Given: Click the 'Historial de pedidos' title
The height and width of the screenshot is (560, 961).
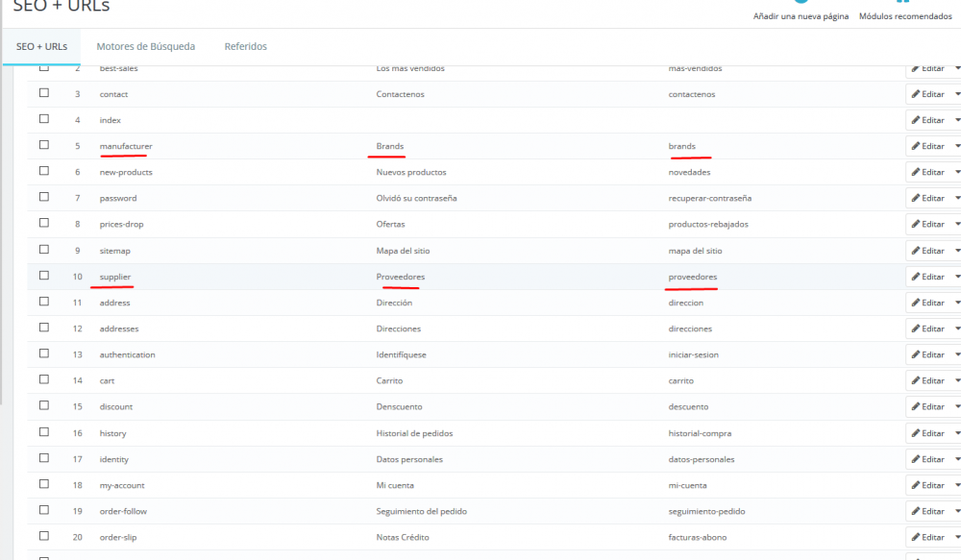Looking at the screenshot, I should click(414, 433).
